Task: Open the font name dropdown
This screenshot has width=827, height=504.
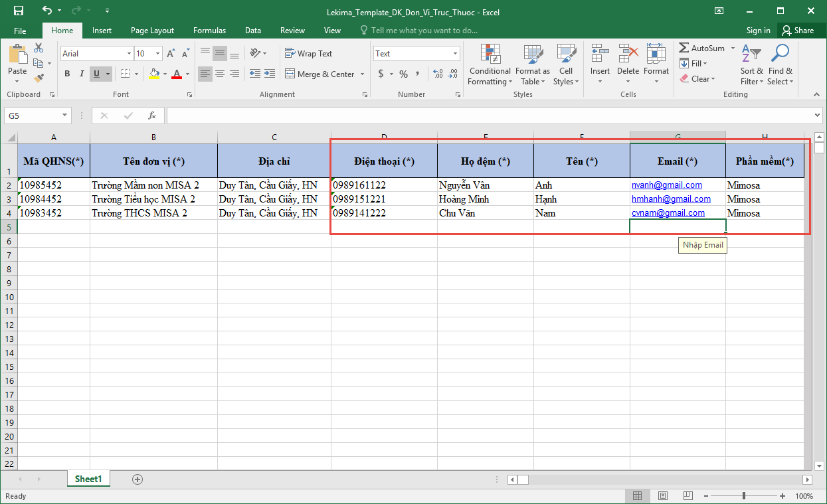Action: 129,54
